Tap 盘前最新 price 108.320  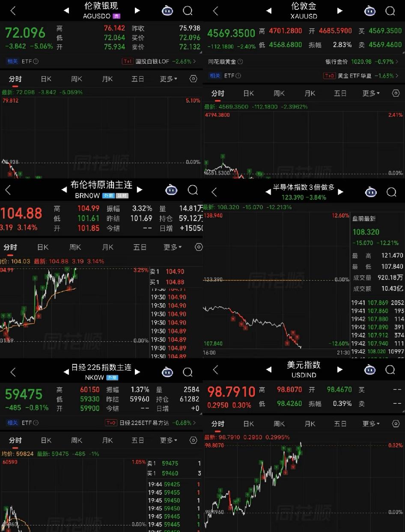pyautogui.click(x=365, y=232)
